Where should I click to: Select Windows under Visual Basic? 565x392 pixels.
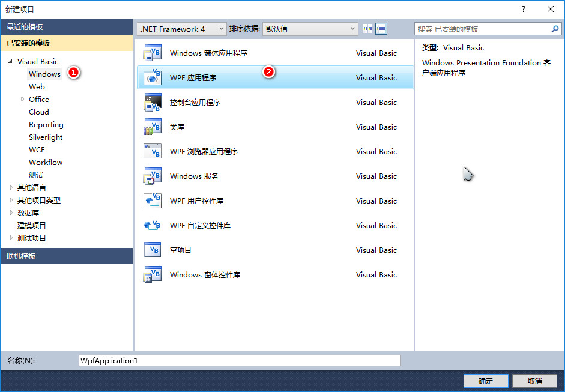tap(44, 74)
